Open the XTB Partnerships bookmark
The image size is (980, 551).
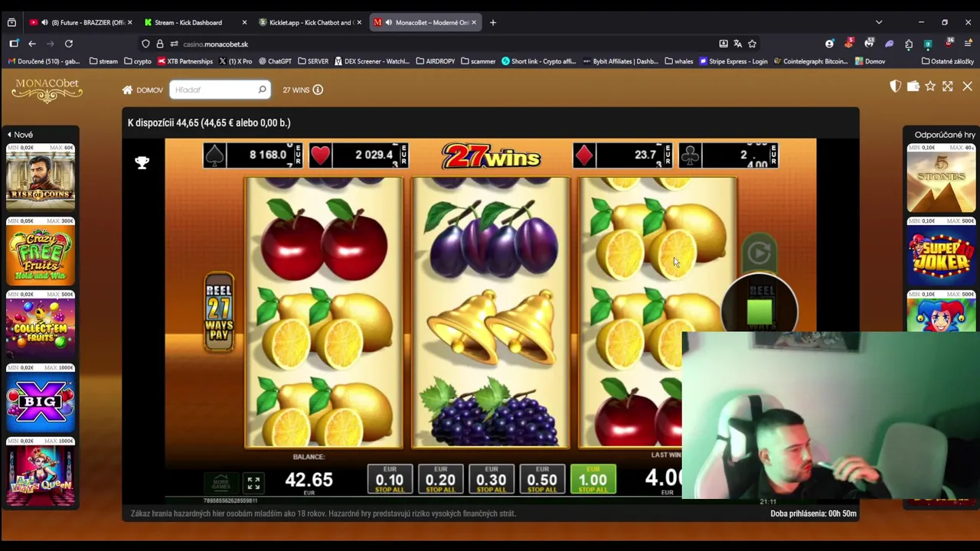coord(185,61)
